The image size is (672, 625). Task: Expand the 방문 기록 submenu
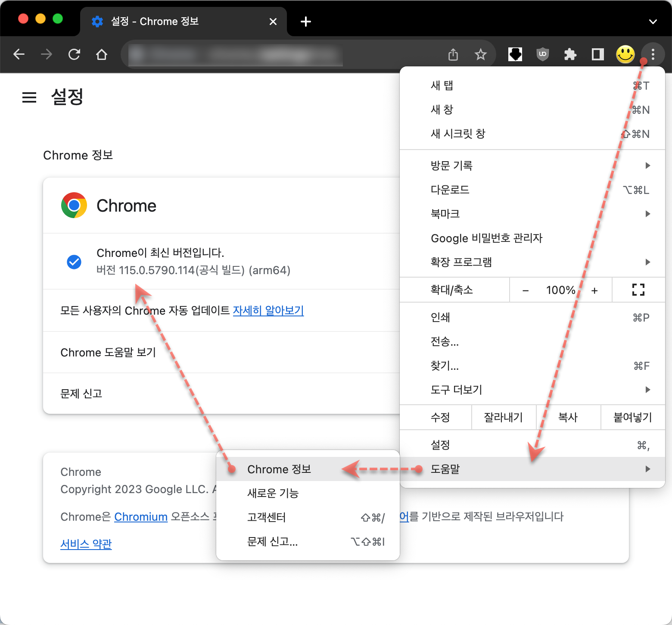click(532, 166)
